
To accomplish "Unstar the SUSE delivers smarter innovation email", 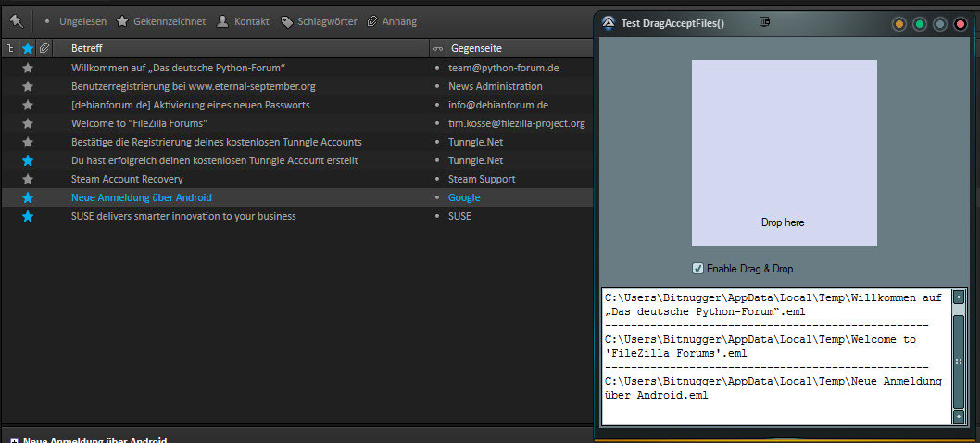I will coord(28,216).
